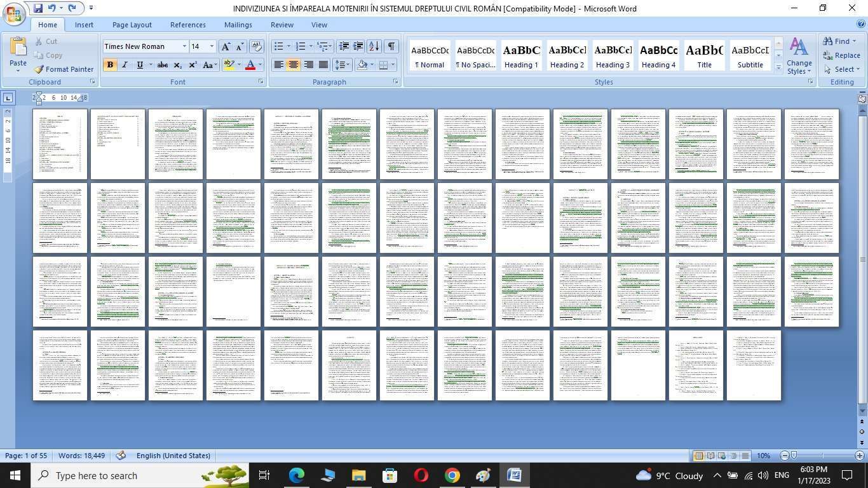The width and height of the screenshot is (868, 488).
Task: Click the Clear Formatting icon
Action: coord(257,46)
